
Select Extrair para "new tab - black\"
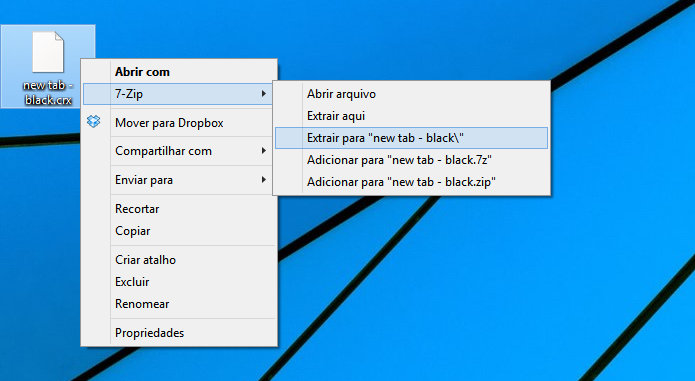coord(411,138)
